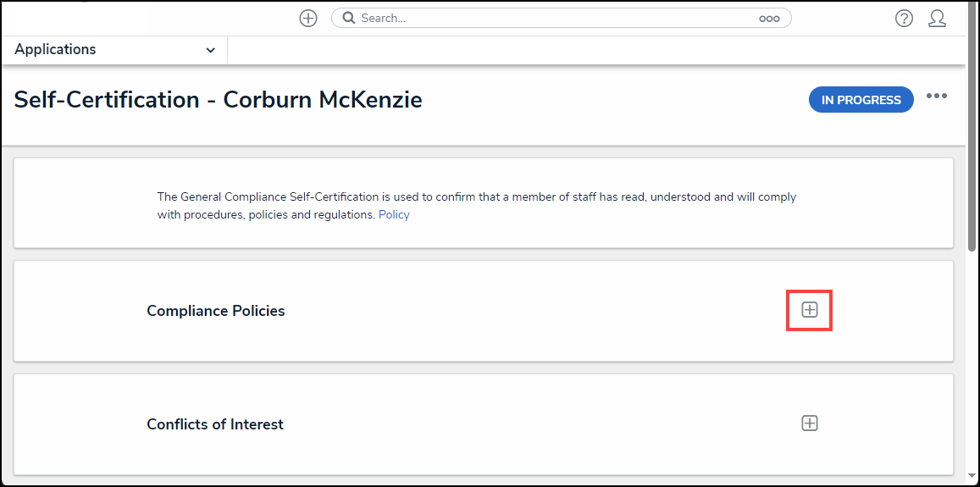
Task: Click the Self-Certification - Corburn McKenzie title
Action: [218, 100]
